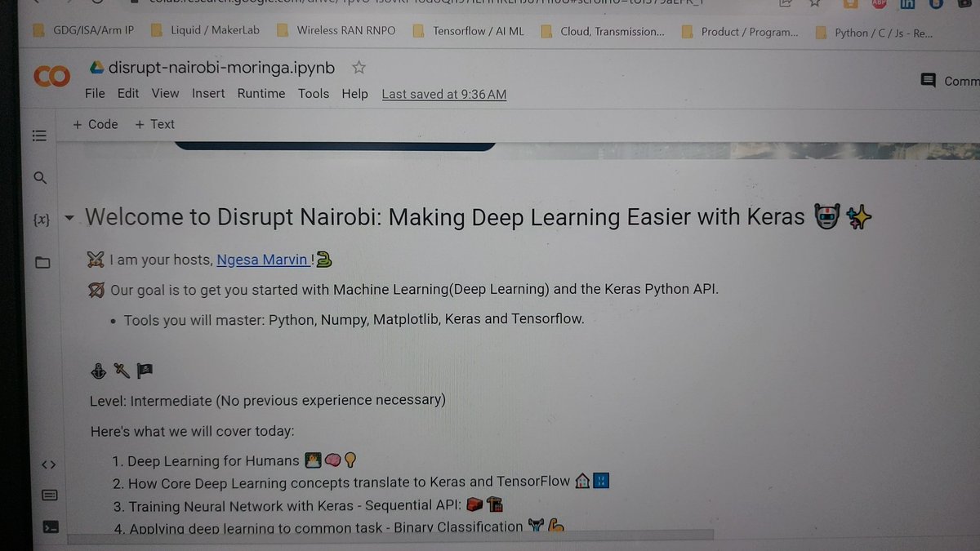The height and width of the screenshot is (551, 980).
Task: Open the code snippets panel
Action: (48, 464)
